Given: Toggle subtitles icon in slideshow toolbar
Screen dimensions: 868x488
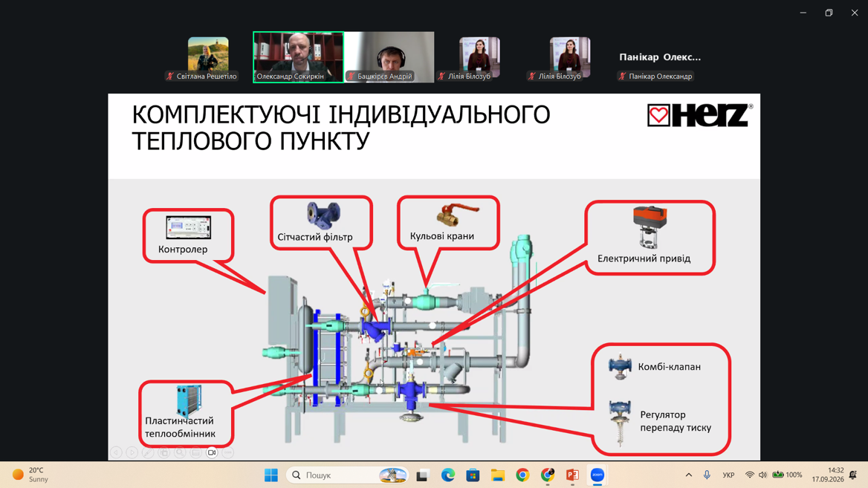Looking at the screenshot, I should point(196,452).
